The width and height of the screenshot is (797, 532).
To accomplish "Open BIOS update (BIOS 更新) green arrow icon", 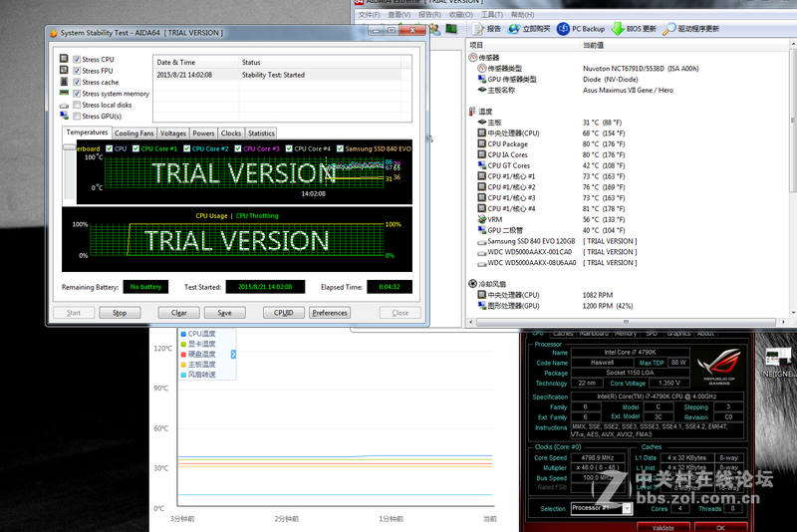I will [x=618, y=29].
